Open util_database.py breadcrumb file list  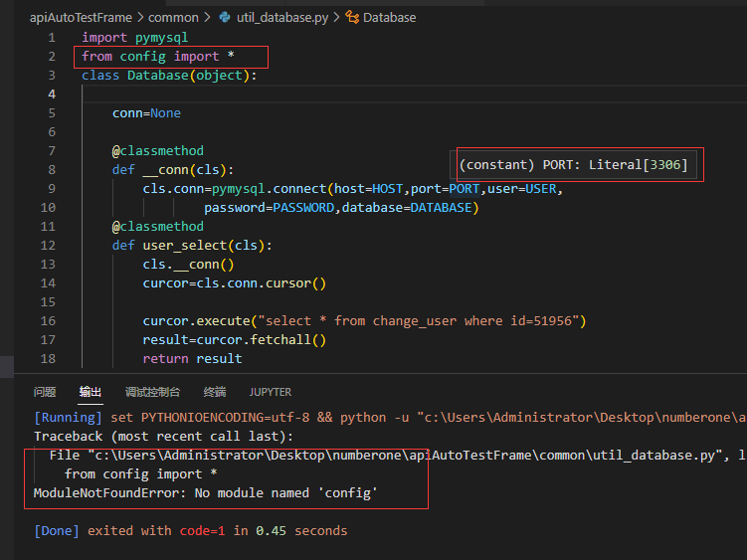coord(282,17)
